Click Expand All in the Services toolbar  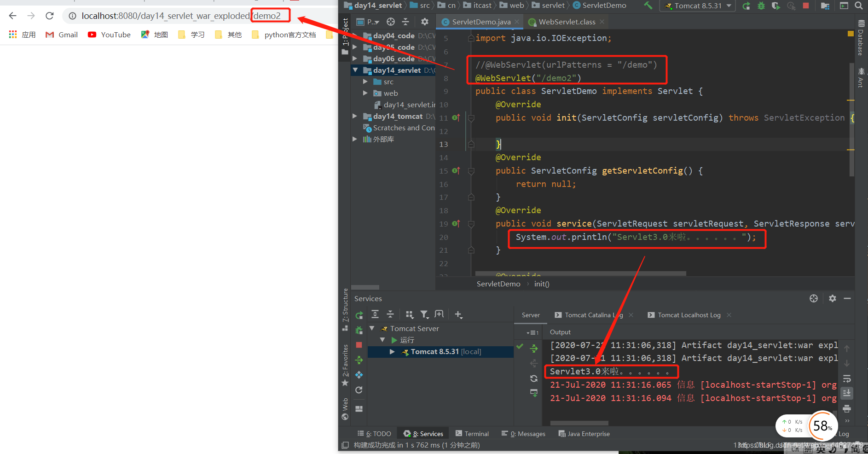point(375,314)
